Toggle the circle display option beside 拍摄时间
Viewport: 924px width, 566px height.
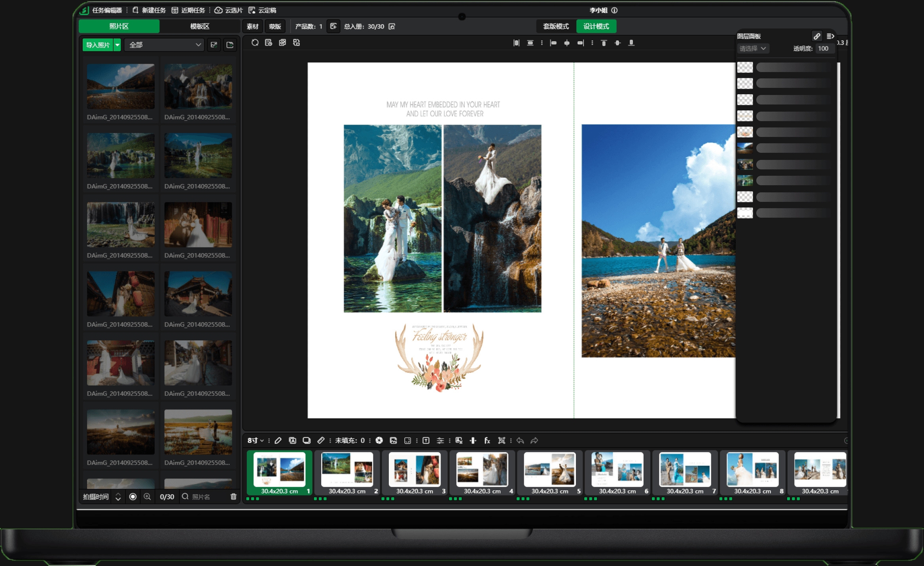[x=133, y=496]
